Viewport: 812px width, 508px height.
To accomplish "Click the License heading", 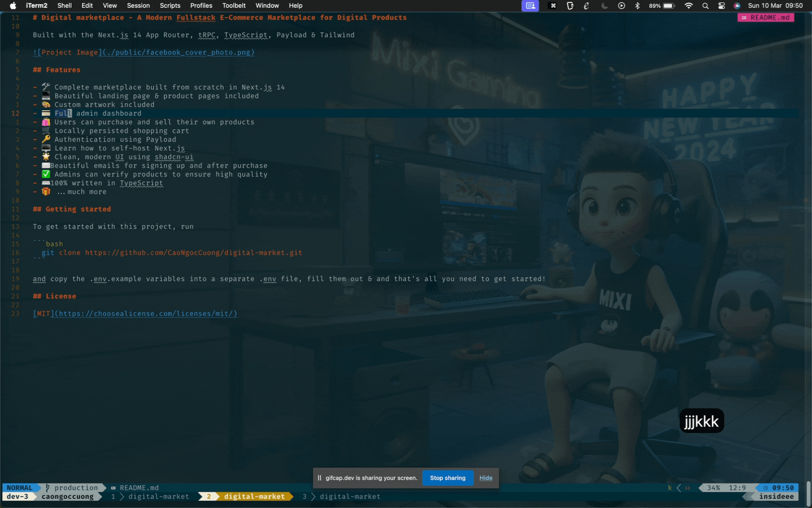I will pyautogui.click(x=55, y=296).
